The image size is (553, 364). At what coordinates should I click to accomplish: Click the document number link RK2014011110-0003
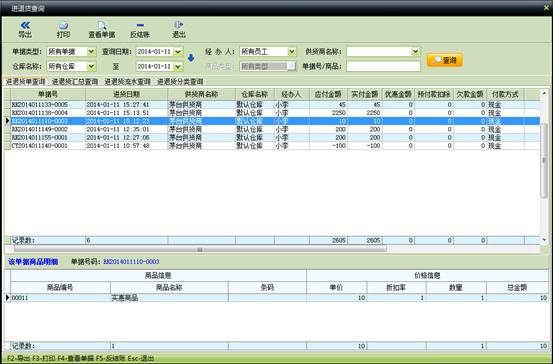pos(131,262)
